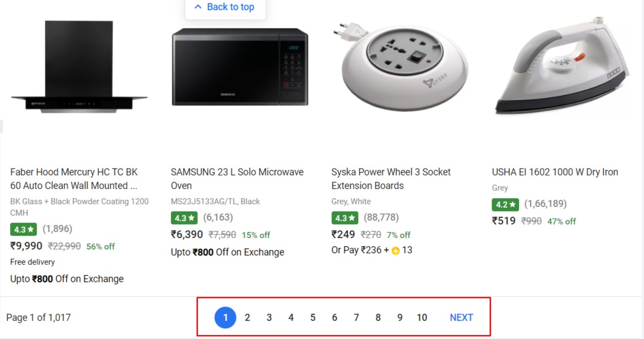Image resolution: width=644 pixels, height=339 pixels.
Task: Select the current page 1 circle
Action: point(225,318)
